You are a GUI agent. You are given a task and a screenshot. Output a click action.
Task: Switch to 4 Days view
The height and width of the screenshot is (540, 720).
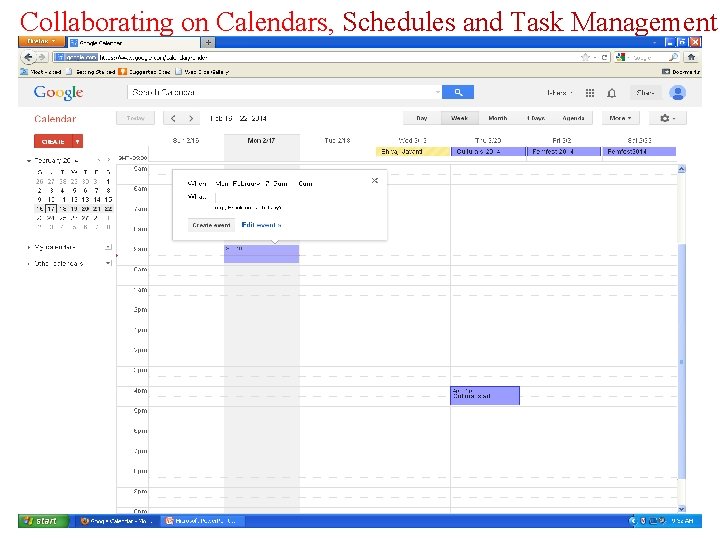536,118
